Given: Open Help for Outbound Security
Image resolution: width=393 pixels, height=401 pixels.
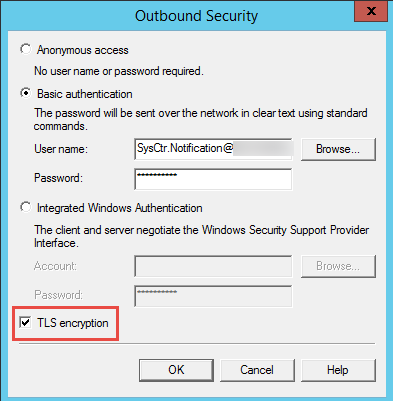Looking at the screenshot, I should pos(338,370).
